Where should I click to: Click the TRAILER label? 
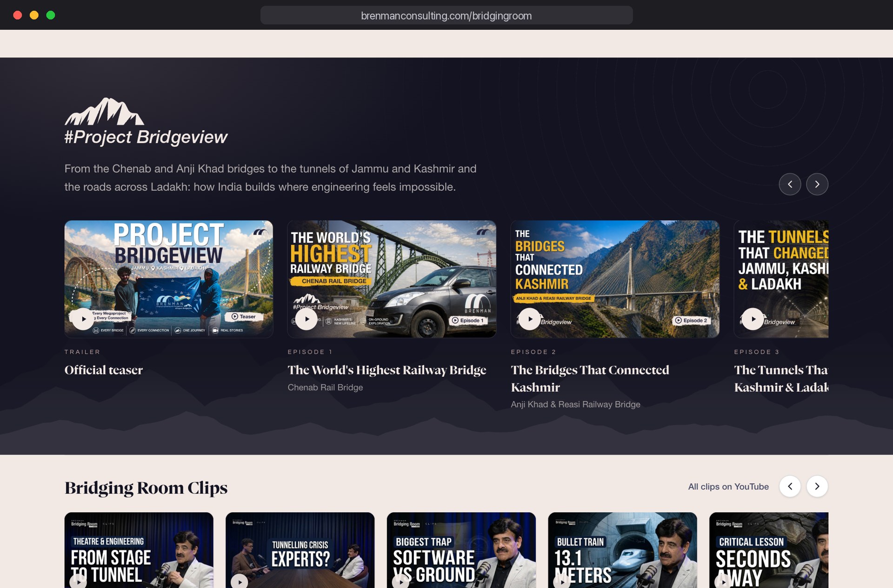[x=82, y=352]
